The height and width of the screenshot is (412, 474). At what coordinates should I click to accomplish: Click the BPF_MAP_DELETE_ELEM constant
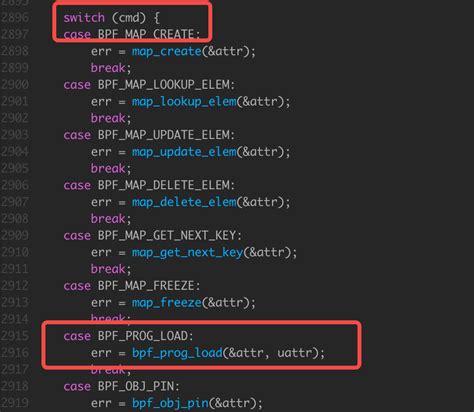tap(166, 185)
